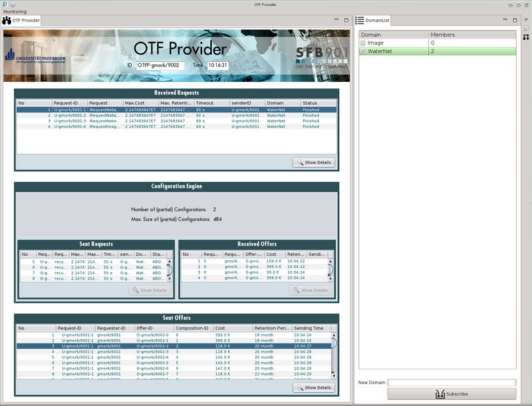Screen dimensions: 532x406
Task: Select sent offer O-gmork/9002-3
Action: (174, 351)
